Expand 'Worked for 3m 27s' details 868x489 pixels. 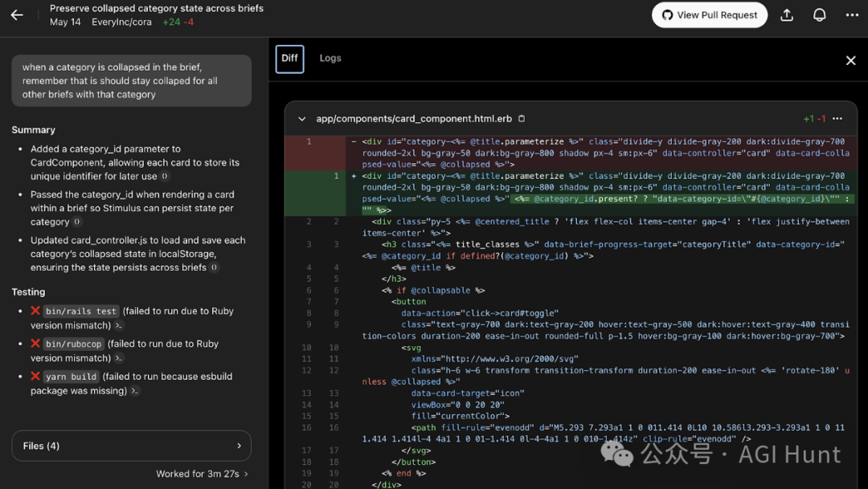[202, 474]
